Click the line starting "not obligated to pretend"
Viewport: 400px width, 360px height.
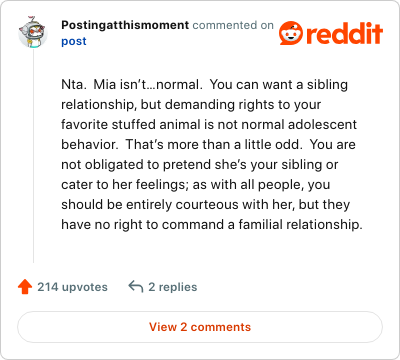(200, 165)
